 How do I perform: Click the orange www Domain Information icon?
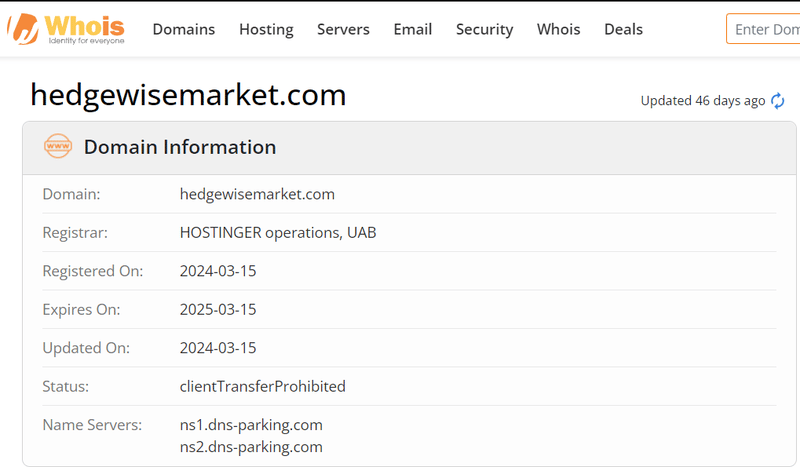point(58,146)
